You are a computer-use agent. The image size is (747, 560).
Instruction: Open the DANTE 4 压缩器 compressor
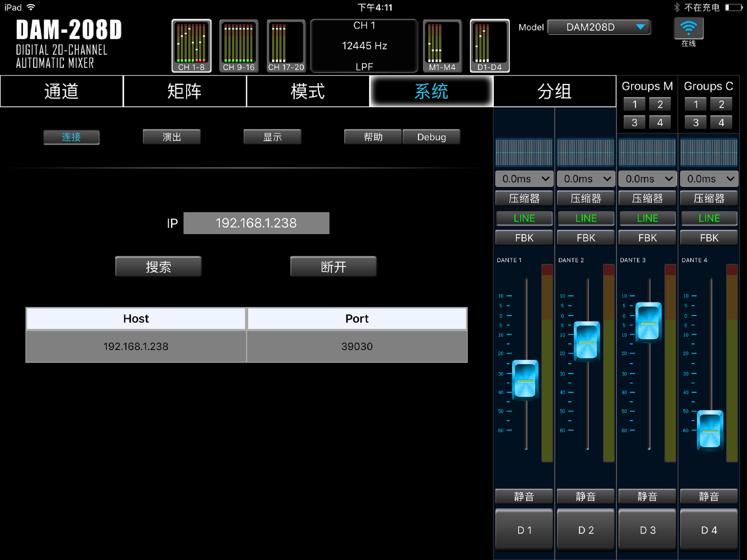[x=709, y=198]
